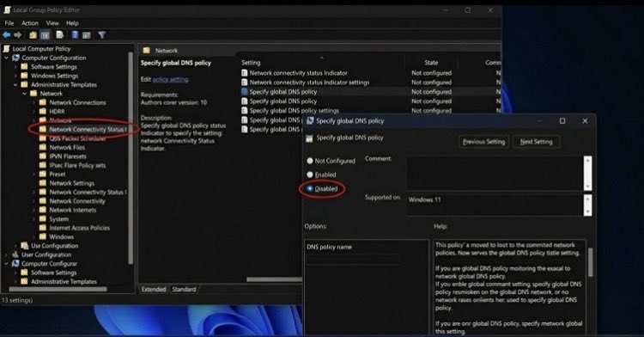Open the File menu

pos(9,23)
